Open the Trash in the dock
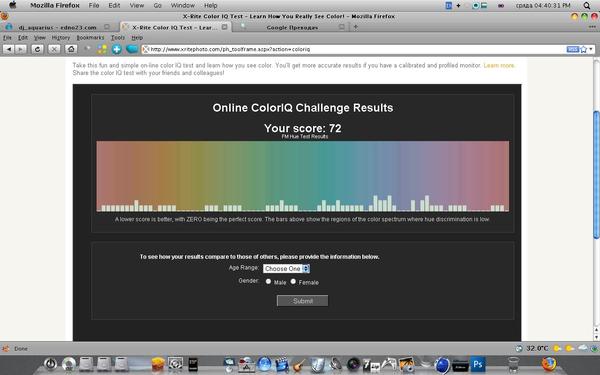The image size is (600, 375). (513, 364)
